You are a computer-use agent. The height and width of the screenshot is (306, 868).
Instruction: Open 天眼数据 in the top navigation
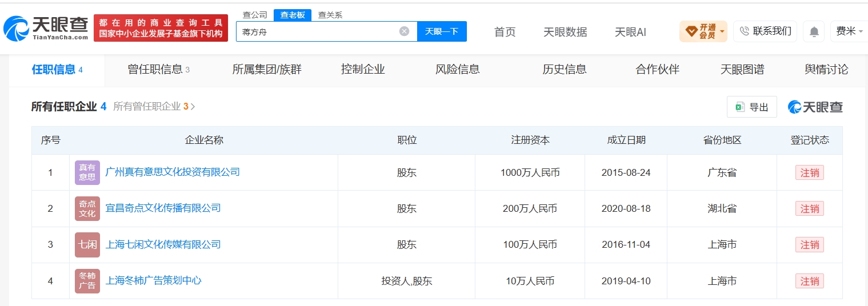point(565,32)
